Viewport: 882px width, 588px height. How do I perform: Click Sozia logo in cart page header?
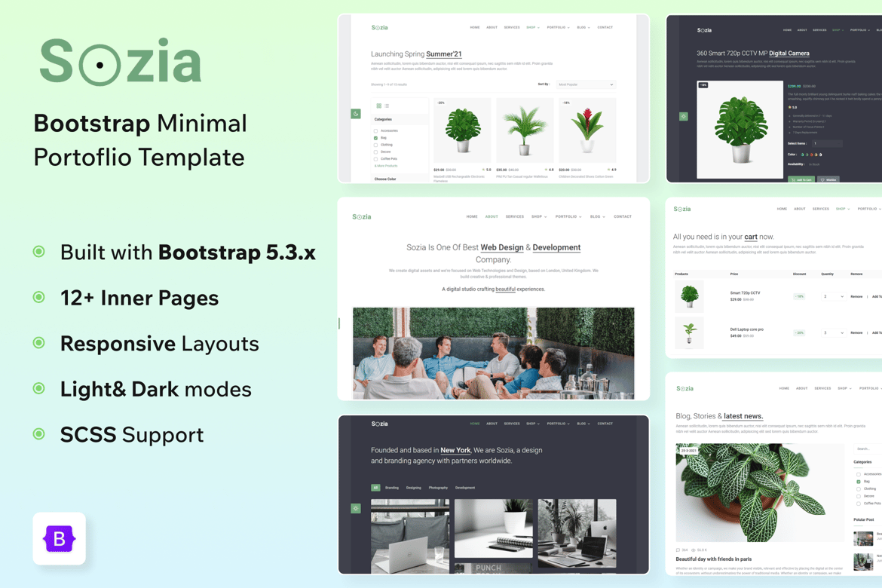pyautogui.click(x=682, y=209)
